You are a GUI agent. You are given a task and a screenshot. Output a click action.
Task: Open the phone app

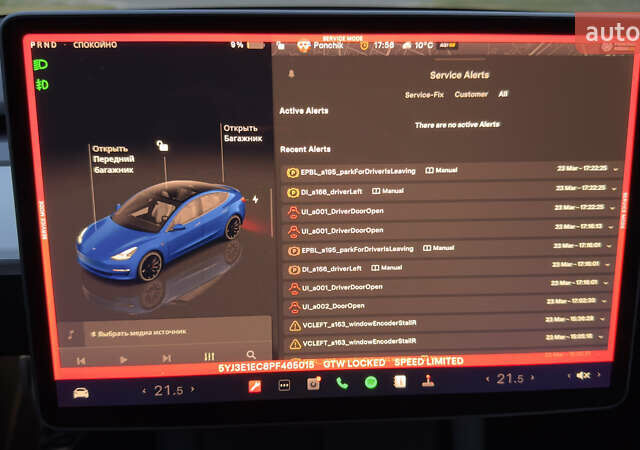pos(342,383)
